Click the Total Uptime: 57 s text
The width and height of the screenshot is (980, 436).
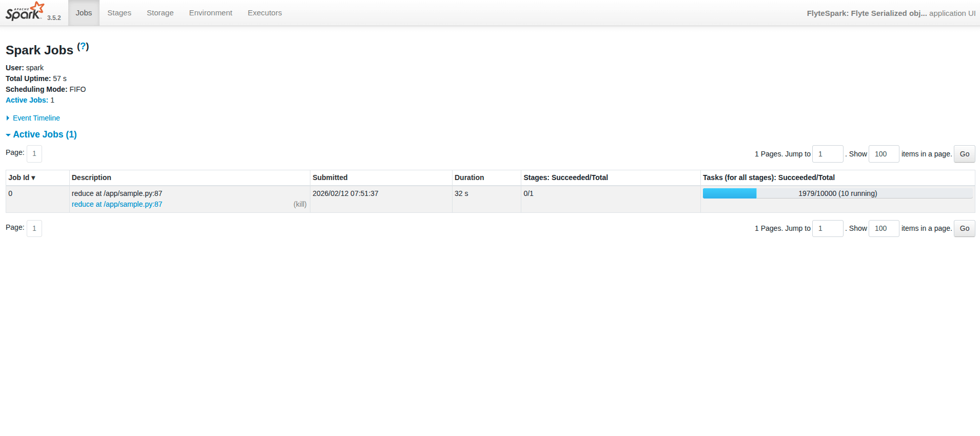36,78
